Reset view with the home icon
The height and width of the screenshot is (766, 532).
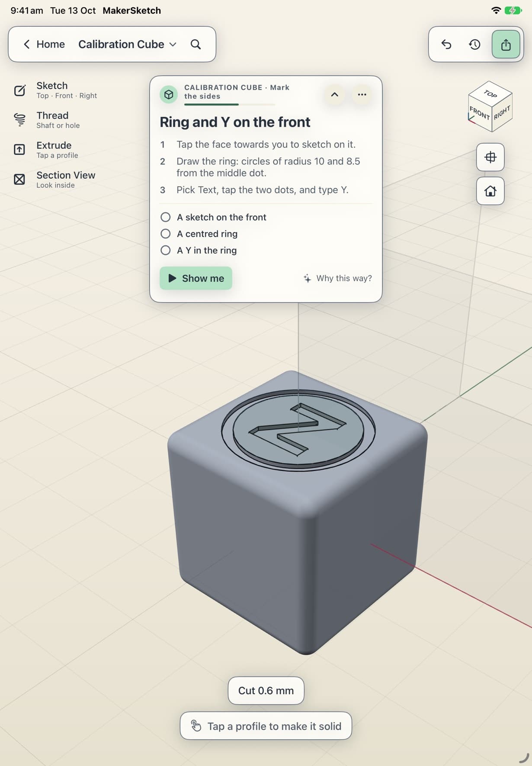coord(490,191)
